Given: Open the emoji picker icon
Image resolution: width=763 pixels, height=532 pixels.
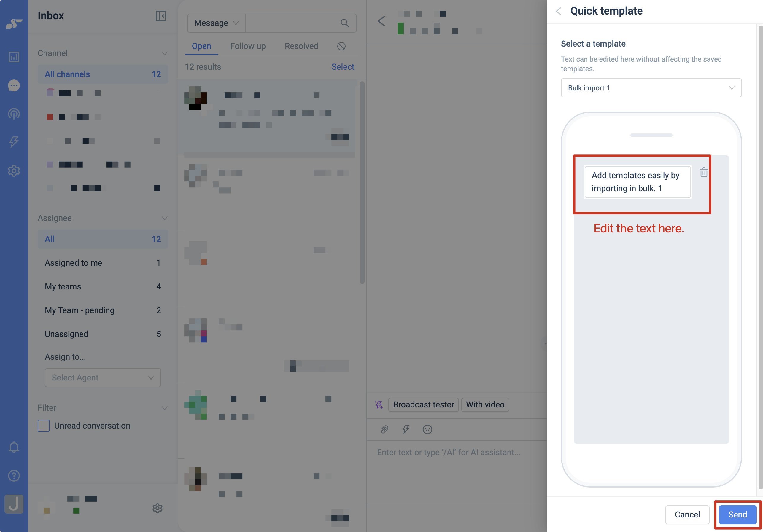Looking at the screenshot, I should (x=427, y=429).
